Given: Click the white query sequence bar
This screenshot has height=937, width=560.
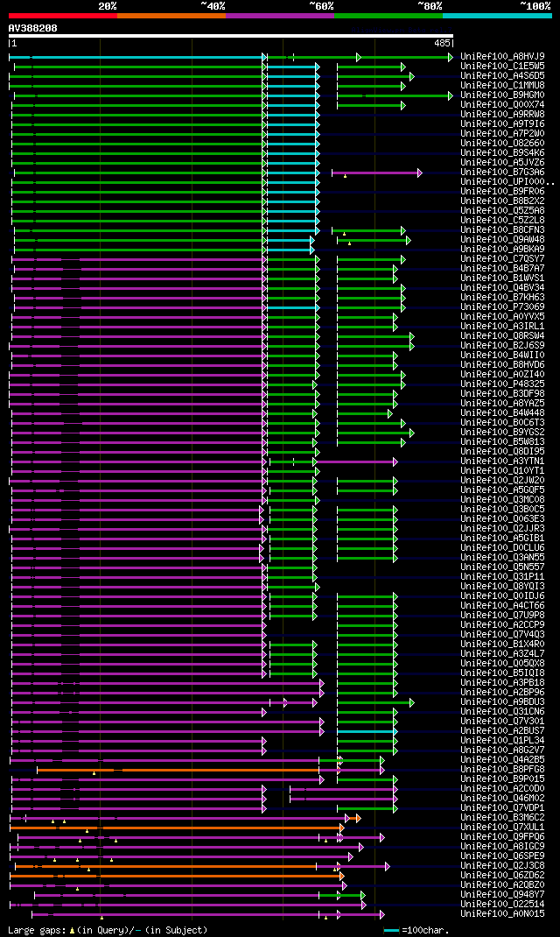Looking at the screenshot, I should coord(231,36).
